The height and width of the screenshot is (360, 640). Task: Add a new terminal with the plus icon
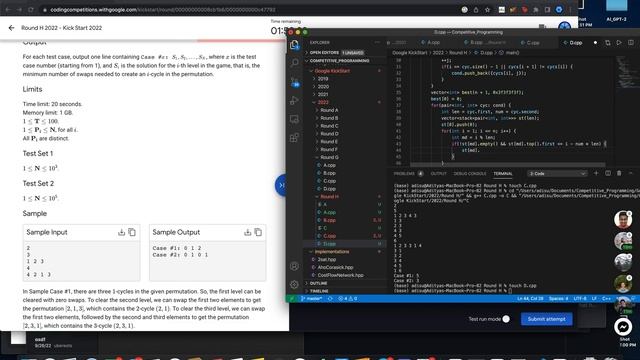point(596,173)
